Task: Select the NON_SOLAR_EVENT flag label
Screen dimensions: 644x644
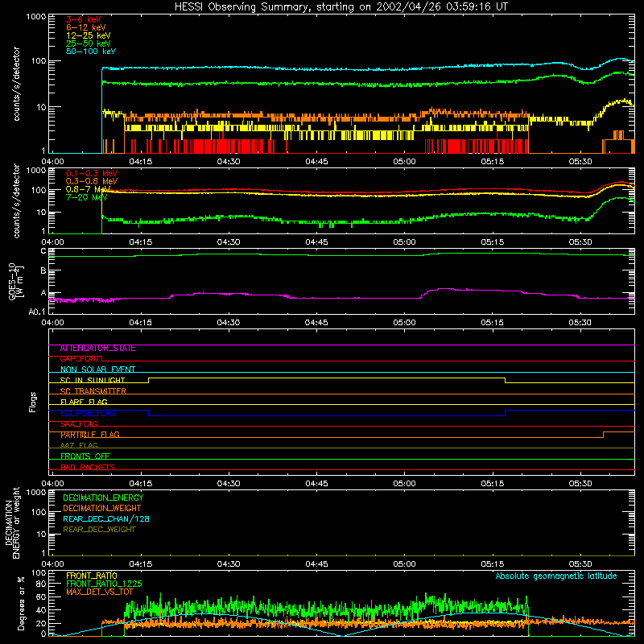Action: click(97, 369)
